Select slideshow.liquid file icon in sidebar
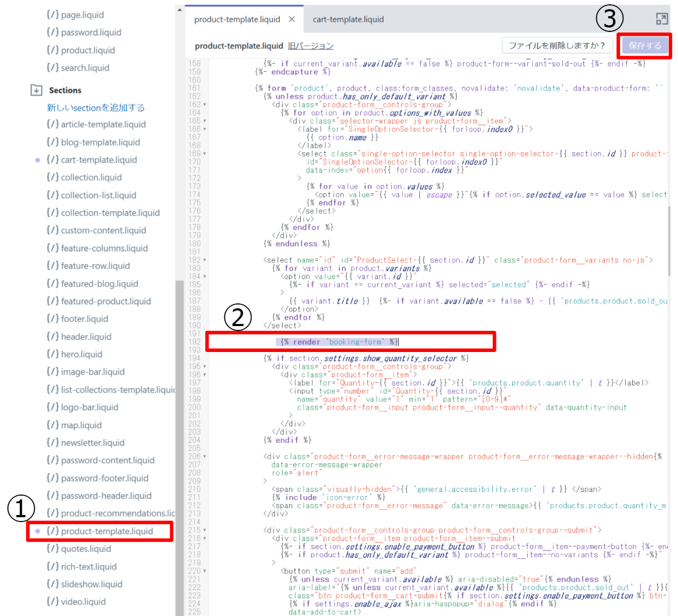This screenshot has width=678, height=616. click(52, 584)
